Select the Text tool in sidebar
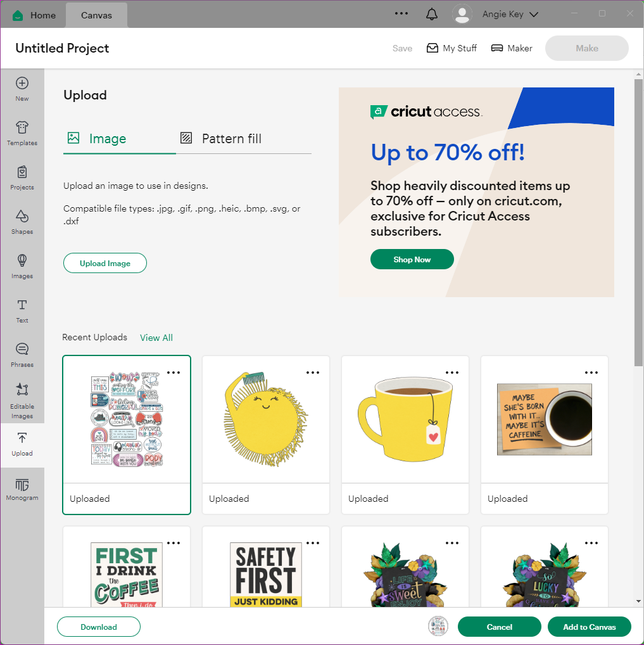The width and height of the screenshot is (644, 645). 22,311
